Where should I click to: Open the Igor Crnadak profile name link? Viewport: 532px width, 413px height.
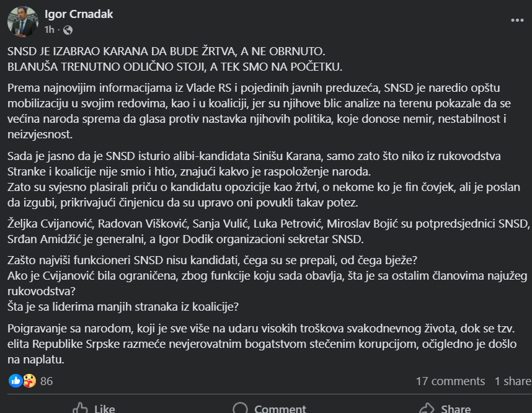point(79,14)
